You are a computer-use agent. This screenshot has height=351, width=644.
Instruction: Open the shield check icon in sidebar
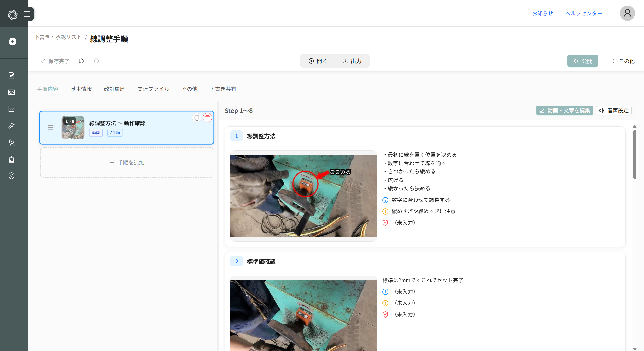pos(11,176)
